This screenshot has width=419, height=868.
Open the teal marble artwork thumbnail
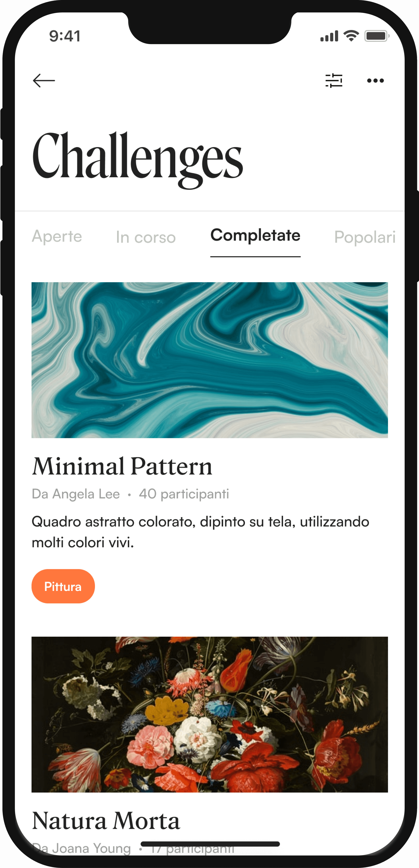209,360
